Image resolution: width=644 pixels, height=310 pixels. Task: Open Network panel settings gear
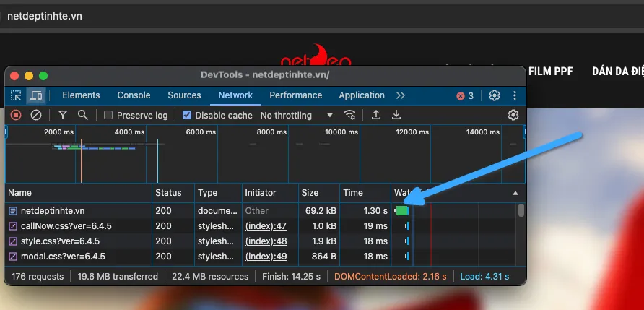pyautogui.click(x=513, y=115)
